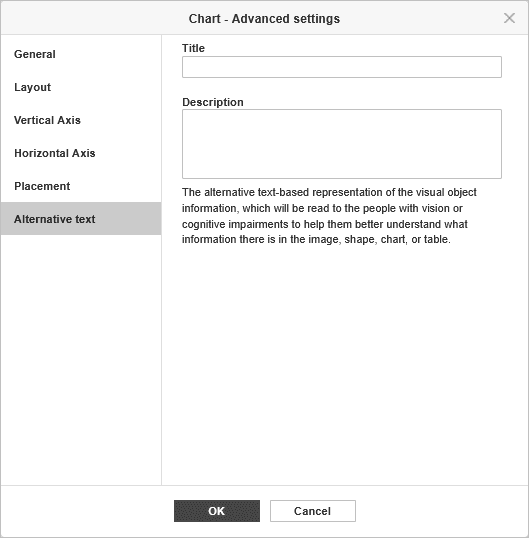The image size is (529, 538).
Task: Open the General settings section
Action: (81, 54)
